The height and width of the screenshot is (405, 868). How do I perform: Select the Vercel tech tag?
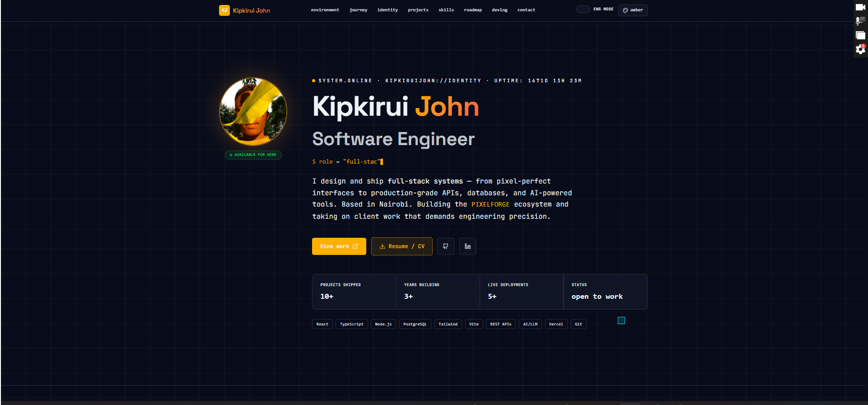(x=556, y=324)
